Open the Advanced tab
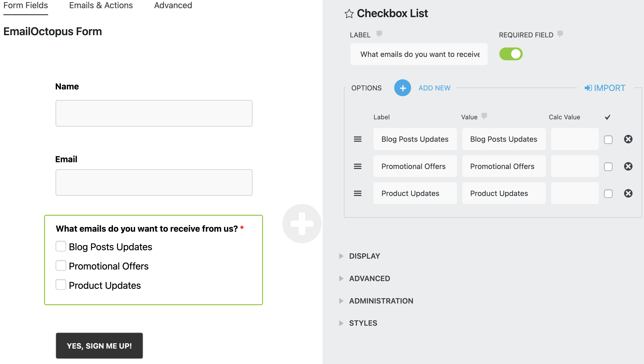 click(x=173, y=5)
